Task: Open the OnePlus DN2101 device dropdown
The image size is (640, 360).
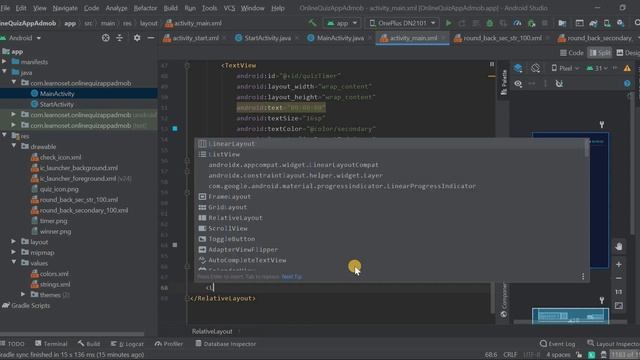Action: tap(402, 23)
